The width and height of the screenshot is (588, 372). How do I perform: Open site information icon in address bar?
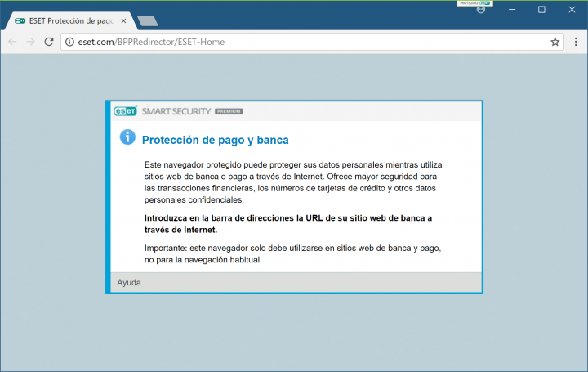tap(69, 42)
